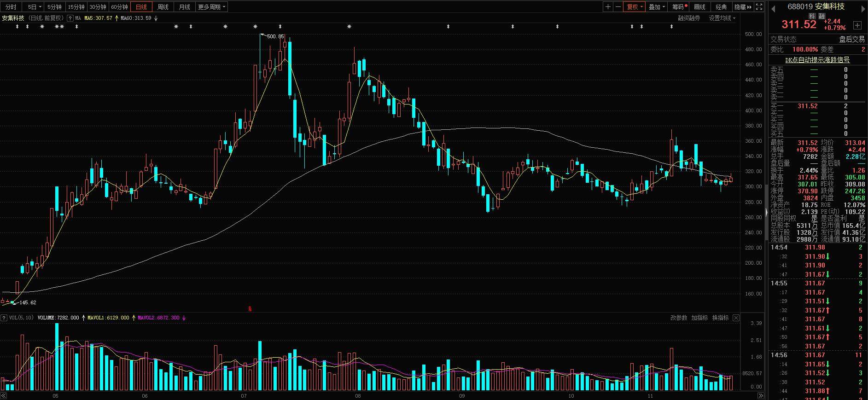Toggle the 筹码 chip distribution view
Screen dimensions: 868x400
[679, 7]
